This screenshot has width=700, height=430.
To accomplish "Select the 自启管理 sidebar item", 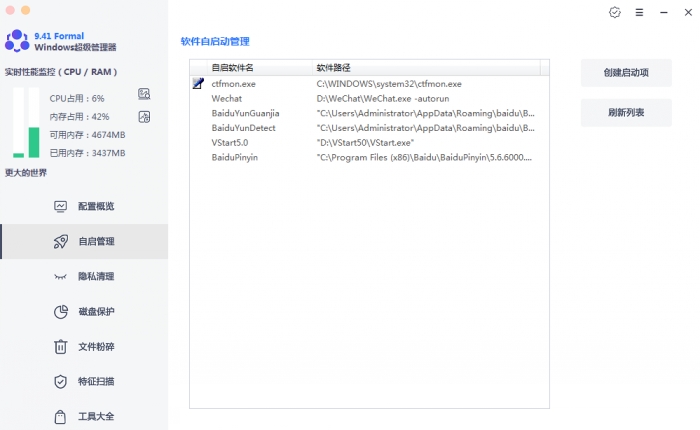I will 84,242.
